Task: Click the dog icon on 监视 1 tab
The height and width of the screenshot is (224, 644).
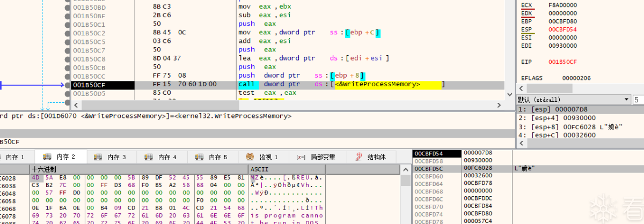Action: point(250,157)
